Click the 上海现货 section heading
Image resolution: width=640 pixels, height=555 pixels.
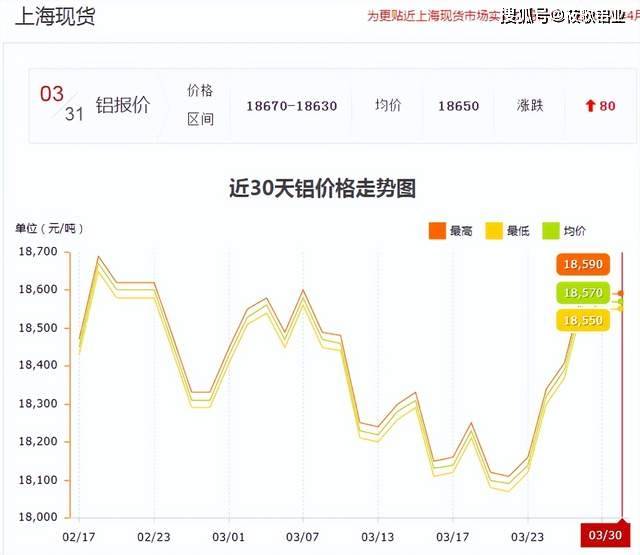(55, 16)
